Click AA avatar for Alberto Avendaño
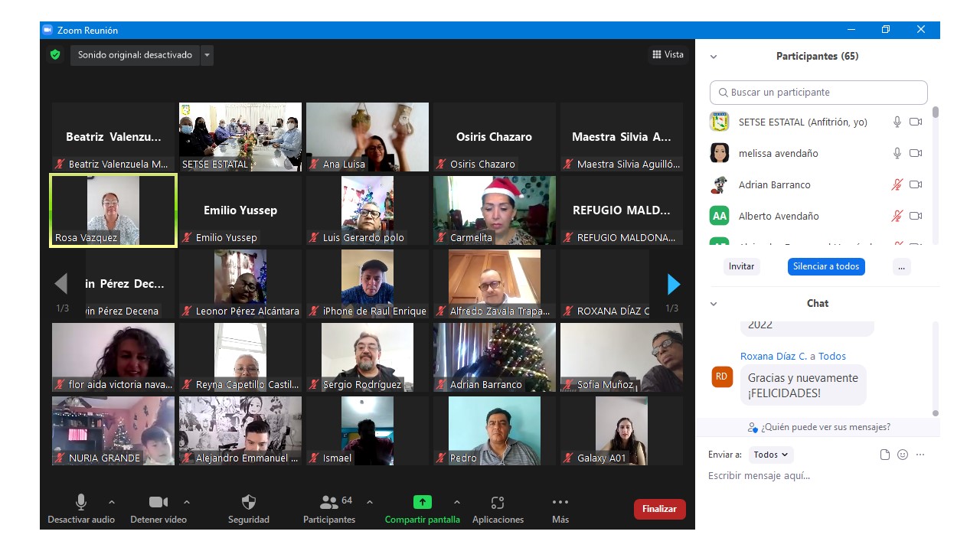Screen dimensions: 980x551 coord(719,216)
